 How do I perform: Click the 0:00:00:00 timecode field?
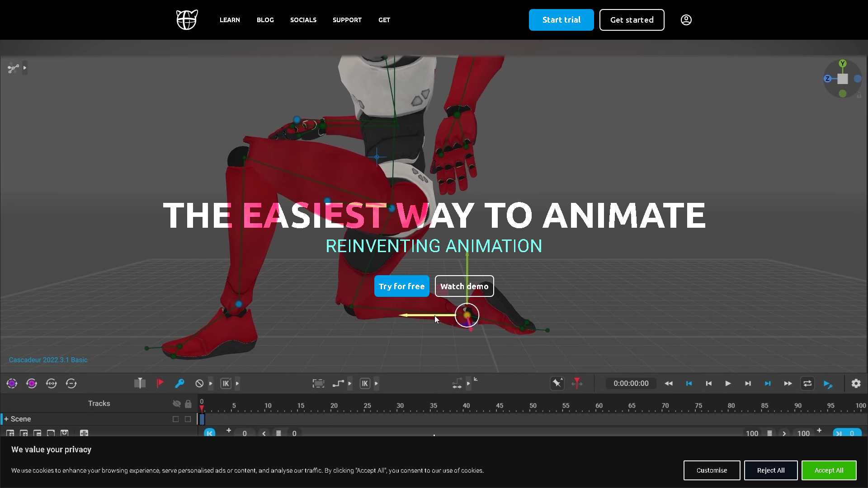coord(631,383)
